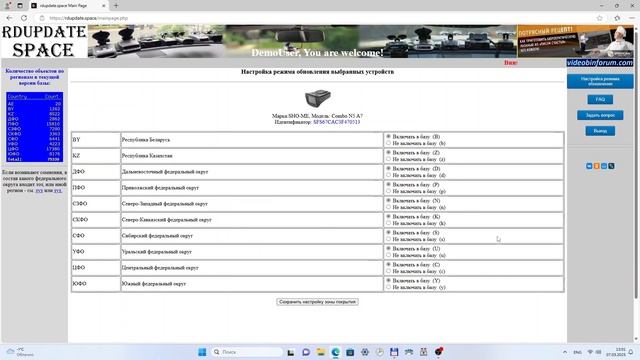
Task: Select include for СФО (S)
Action: [x=388, y=232]
